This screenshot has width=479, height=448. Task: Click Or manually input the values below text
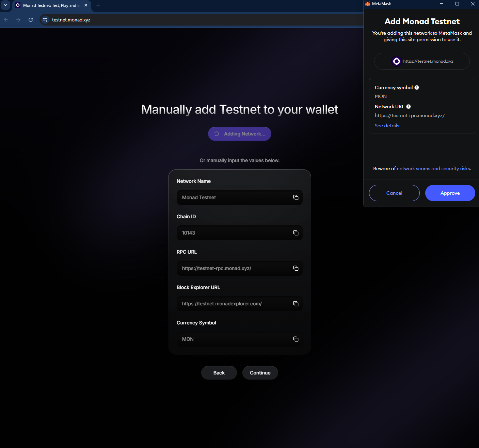tap(240, 160)
